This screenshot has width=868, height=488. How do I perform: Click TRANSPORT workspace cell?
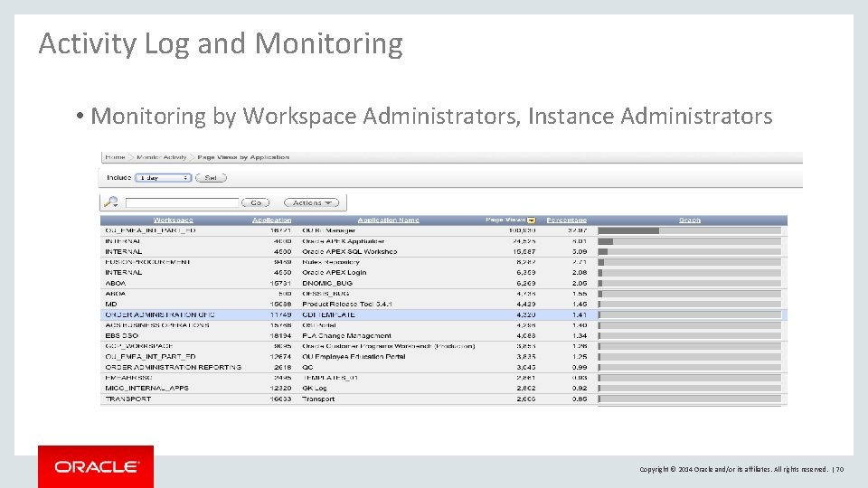(127, 399)
